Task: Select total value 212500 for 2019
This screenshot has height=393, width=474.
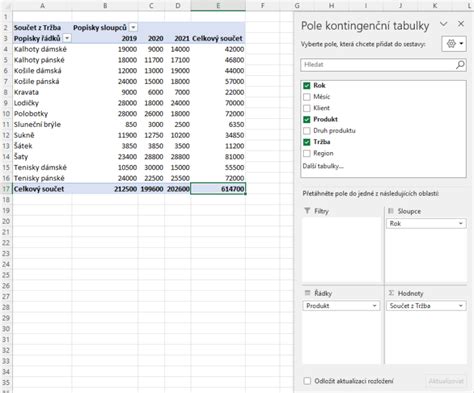Action: tap(105, 189)
